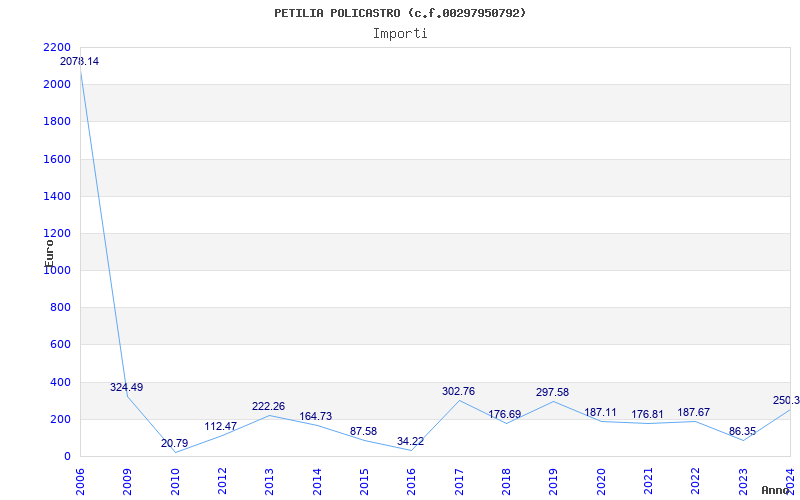This screenshot has height=500, width=800.
Task: Select x-axis label 2012
Action: click(222, 481)
